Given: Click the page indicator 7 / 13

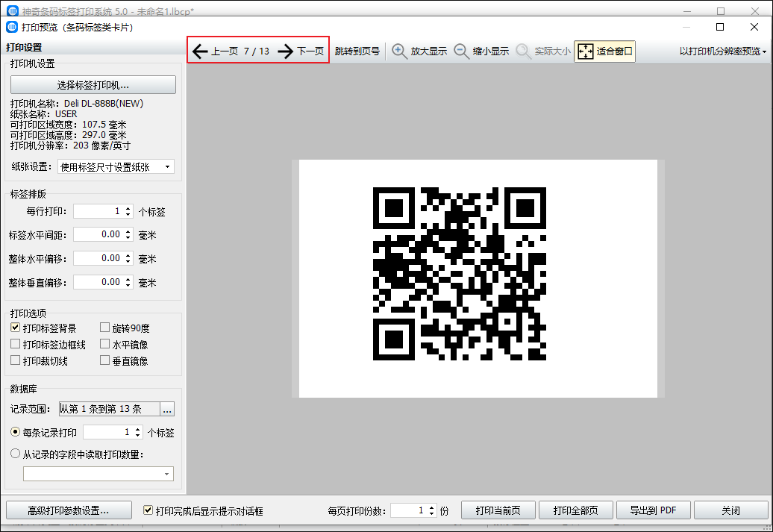Looking at the screenshot, I should click(x=257, y=51).
